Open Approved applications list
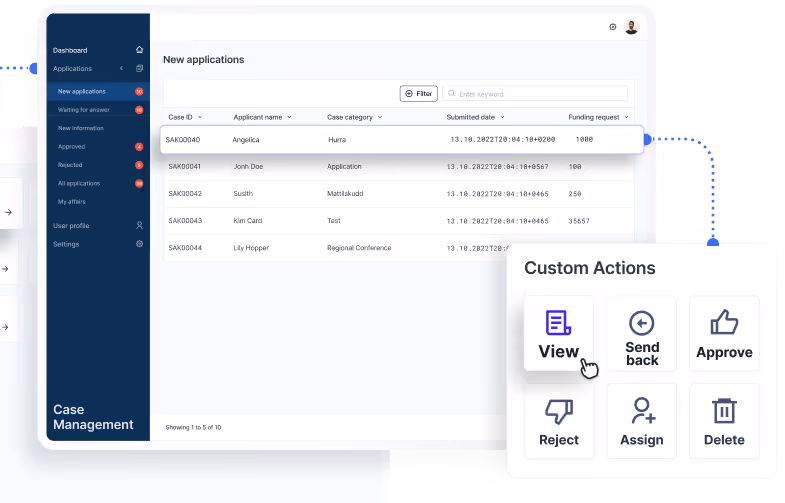Screen dimensions: 785x503 (72, 147)
